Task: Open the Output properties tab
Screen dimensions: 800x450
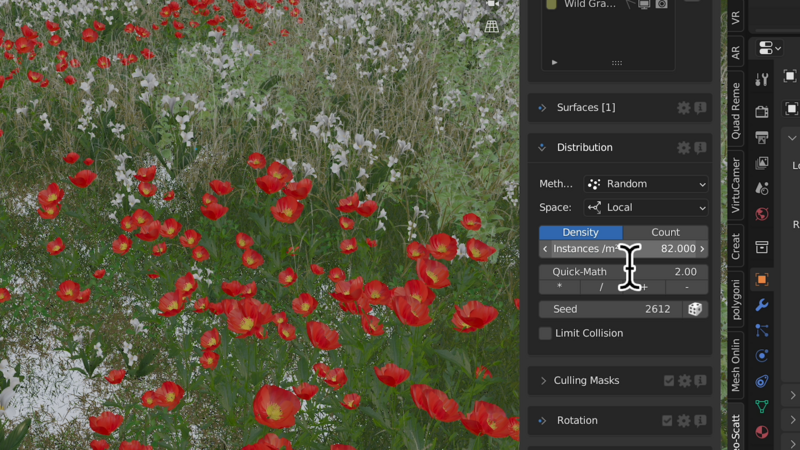Action: coord(762,137)
